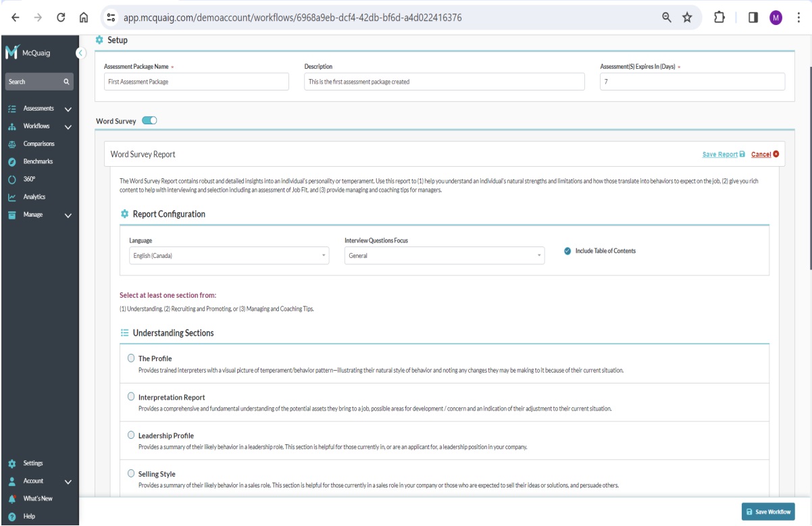
Task: Bookmark this page with the star icon
Action: pyautogui.click(x=687, y=16)
